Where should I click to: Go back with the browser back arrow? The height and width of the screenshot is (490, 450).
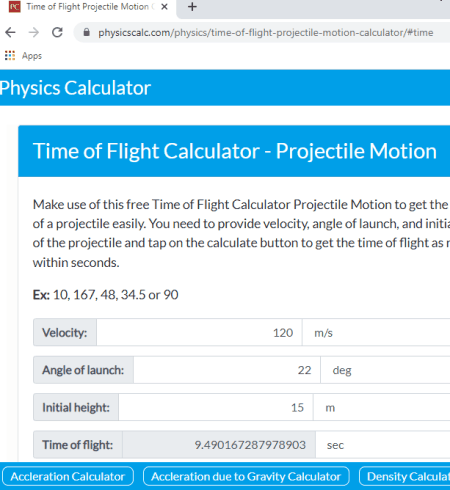10,32
